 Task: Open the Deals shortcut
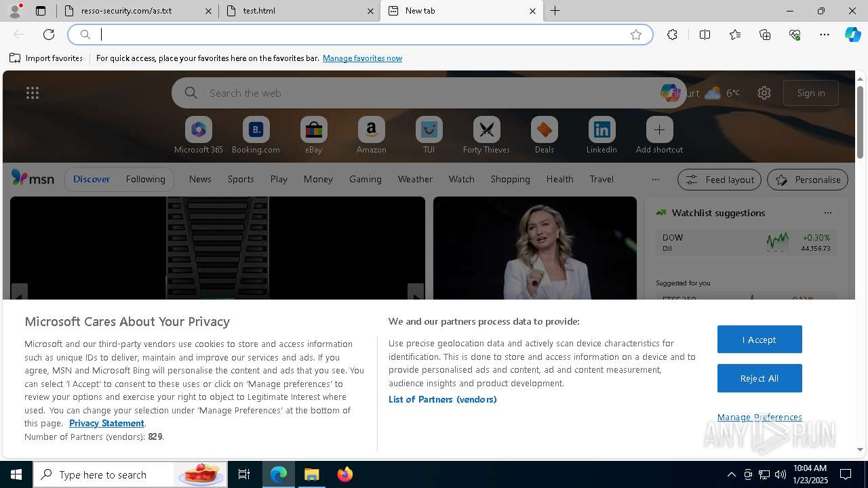(544, 135)
